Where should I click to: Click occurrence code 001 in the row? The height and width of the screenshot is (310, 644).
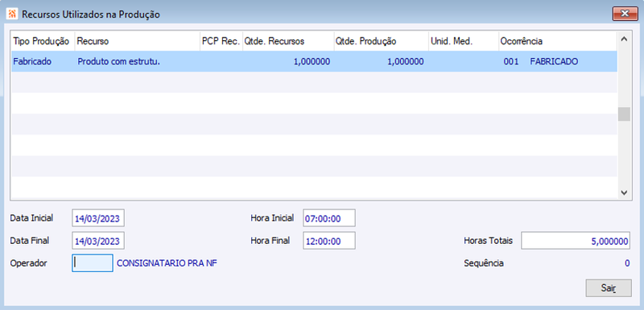[x=511, y=61]
